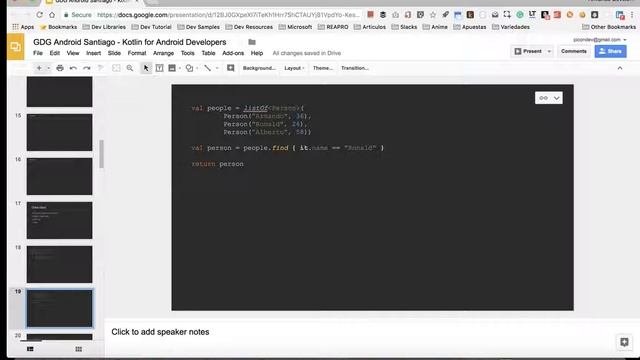Click the zoom to fit icon

[116, 68]
